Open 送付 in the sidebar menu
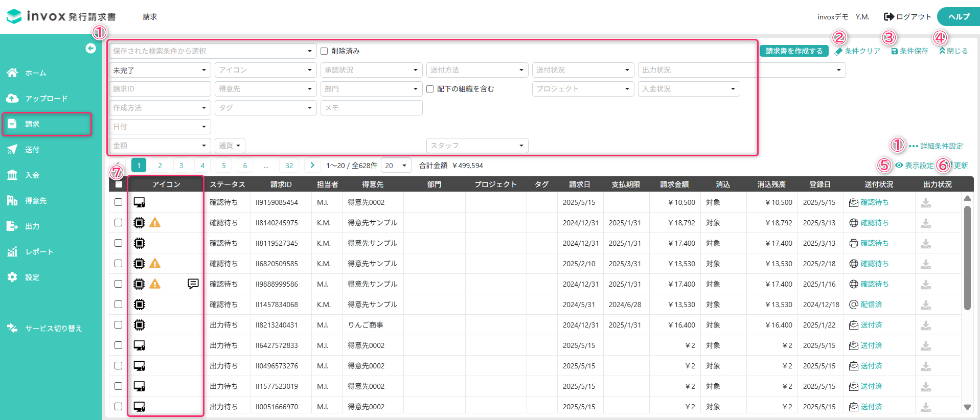The image size is (980, 420). 32,150
